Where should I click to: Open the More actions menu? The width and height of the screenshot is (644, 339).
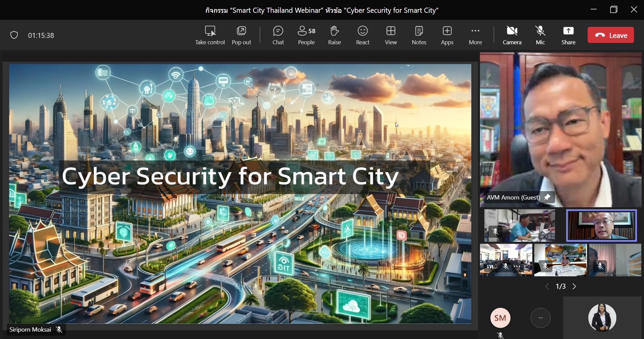pos(475,35)
